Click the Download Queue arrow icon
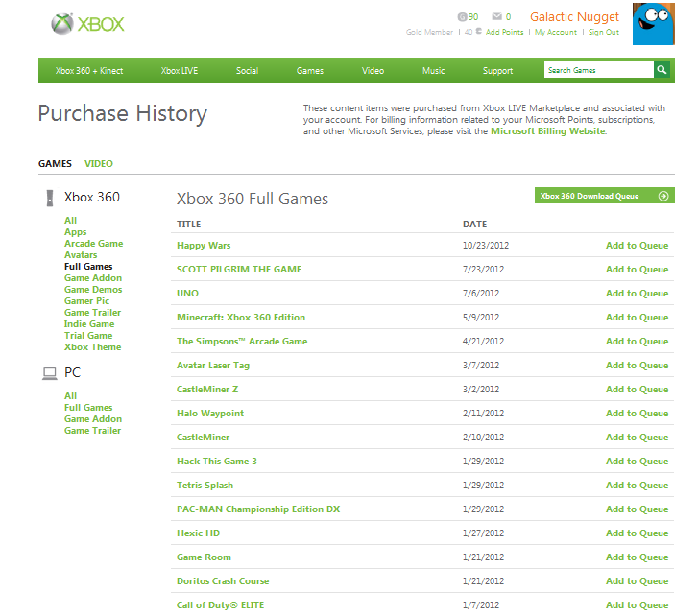Image resolution: width=698 pixels, height=616 pixels. point(662,196)
